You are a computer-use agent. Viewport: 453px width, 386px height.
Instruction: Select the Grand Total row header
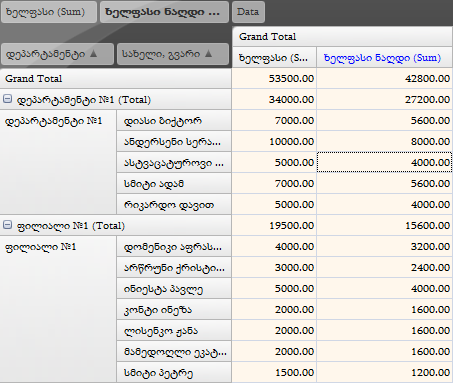tap(116, 79)
